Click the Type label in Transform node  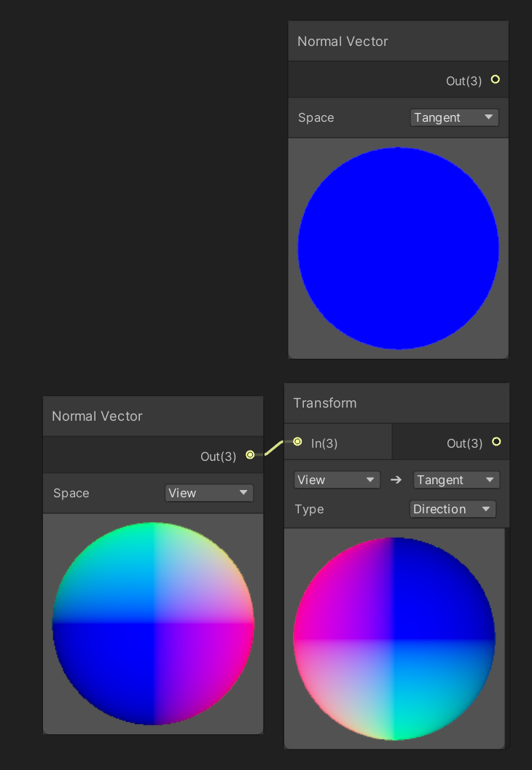309,509
